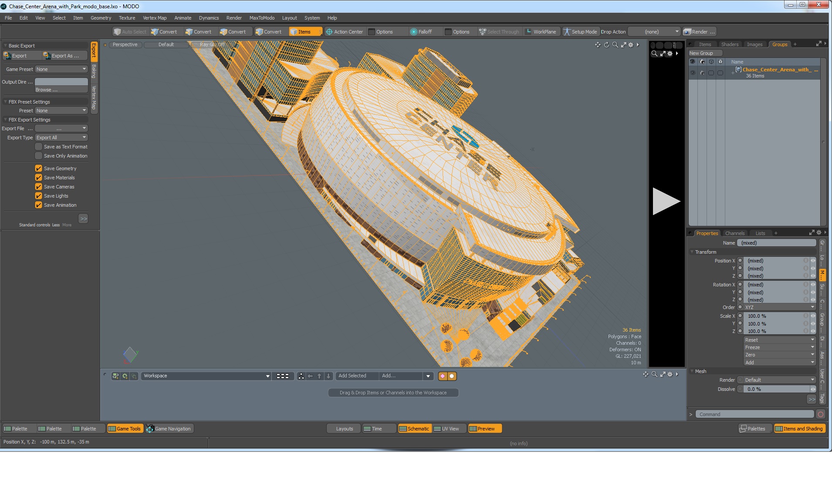Open the Game Preset dropdown
This screenshot has height=504, width=832.
point(61,69)
